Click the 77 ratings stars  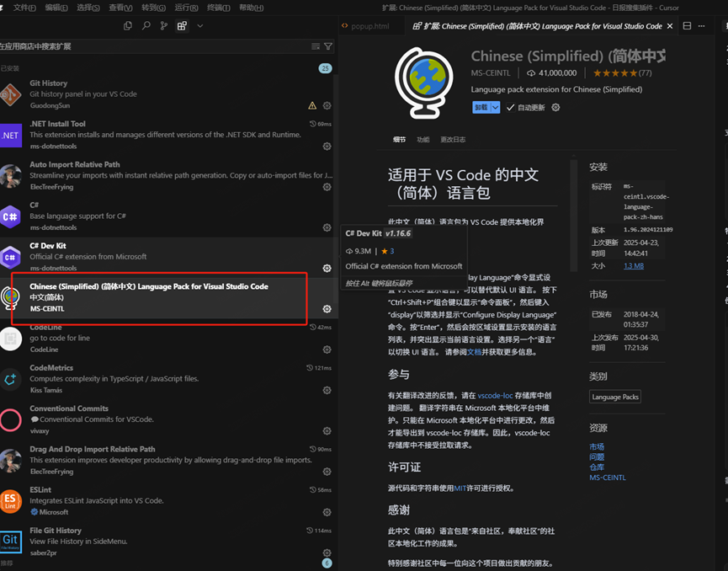coord(622,73)
